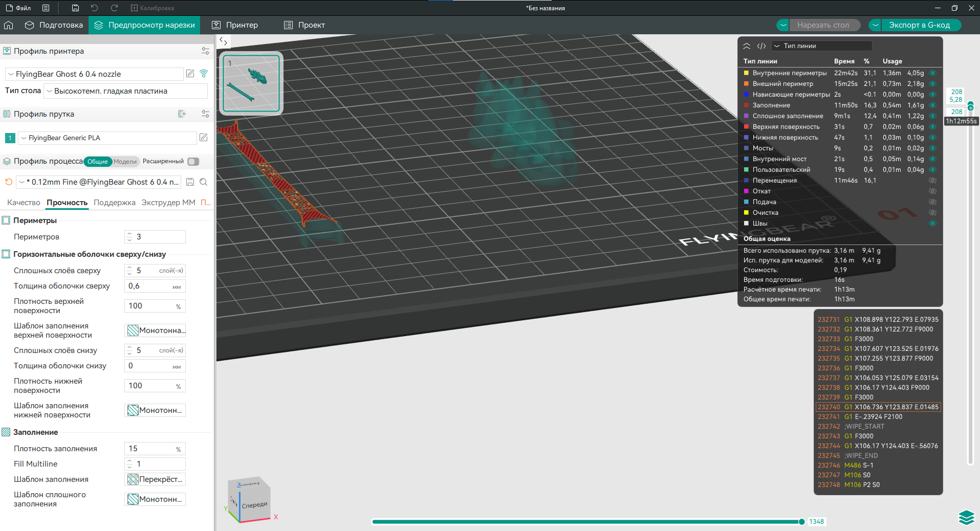
Task: Click the layers icon at bottom right
Action: point(966,518)
